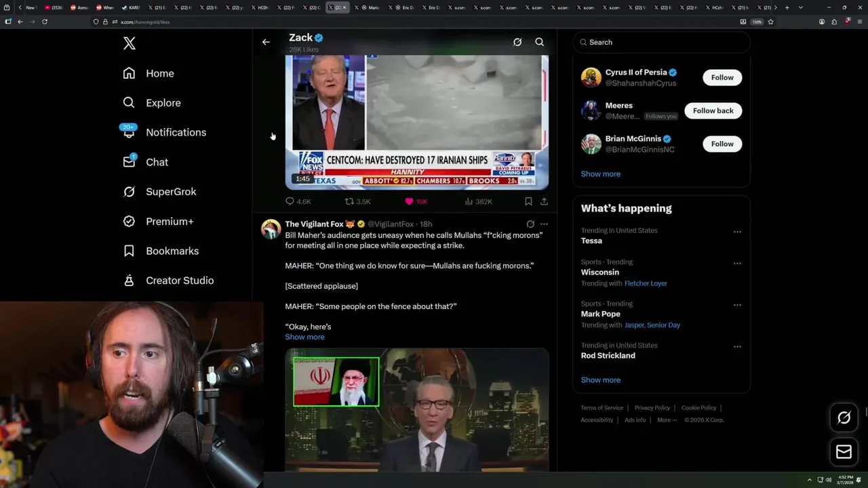Unlike the Fox News video post with 19K likes

coord(416,201)
